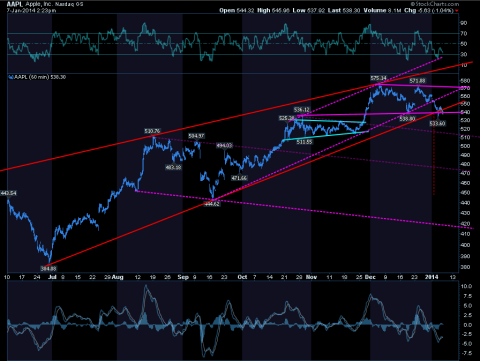Click the AAPL (60 min) chart legend
Viewport: 480px width, 361px height.
tap(37, 77)
